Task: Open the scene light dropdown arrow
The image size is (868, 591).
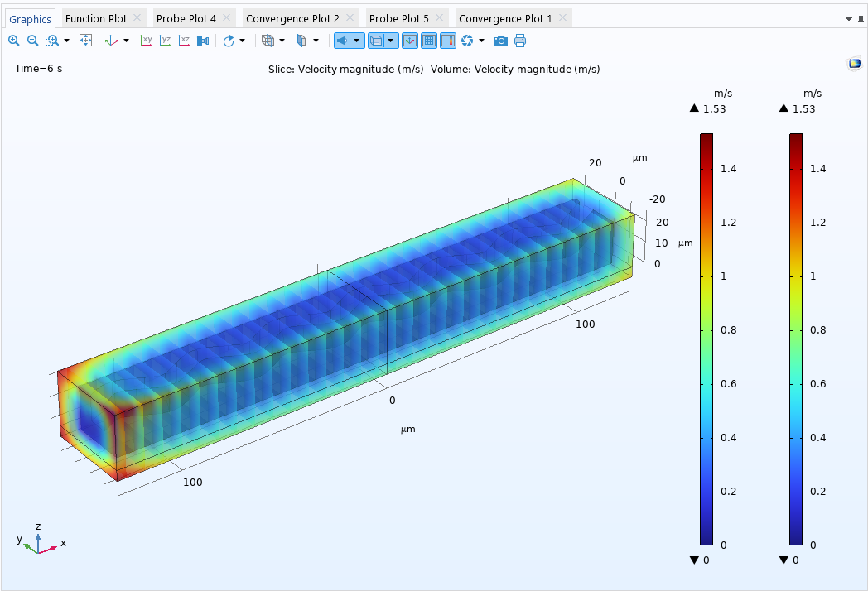Action: coord(357,41)
